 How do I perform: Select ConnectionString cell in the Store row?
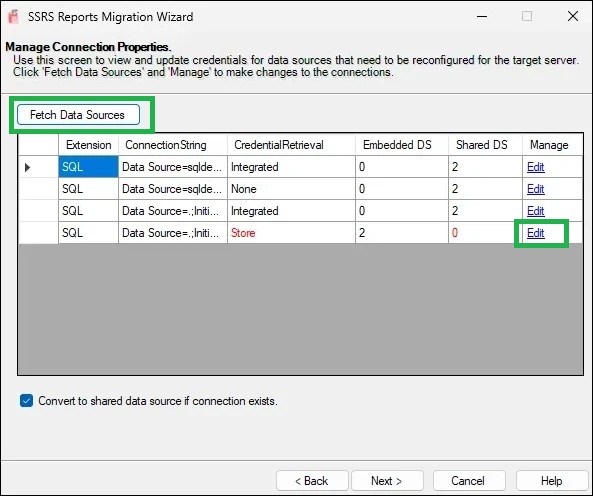pos(173,232)
